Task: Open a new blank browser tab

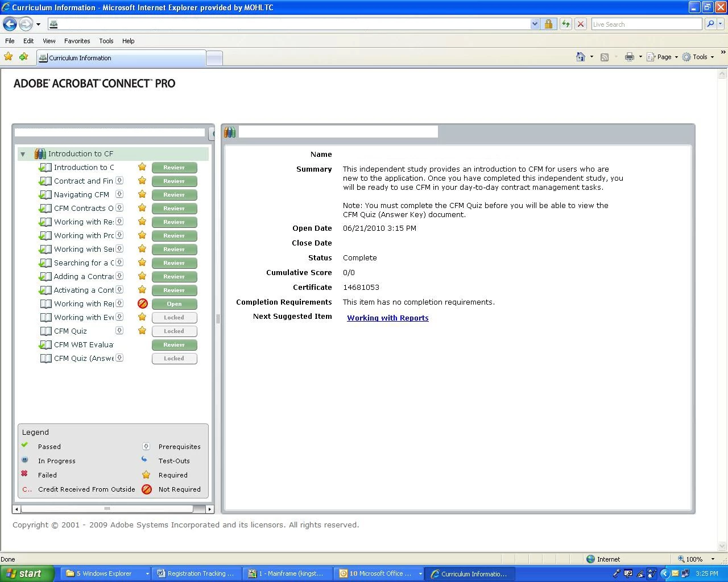Action: point(214,58)
